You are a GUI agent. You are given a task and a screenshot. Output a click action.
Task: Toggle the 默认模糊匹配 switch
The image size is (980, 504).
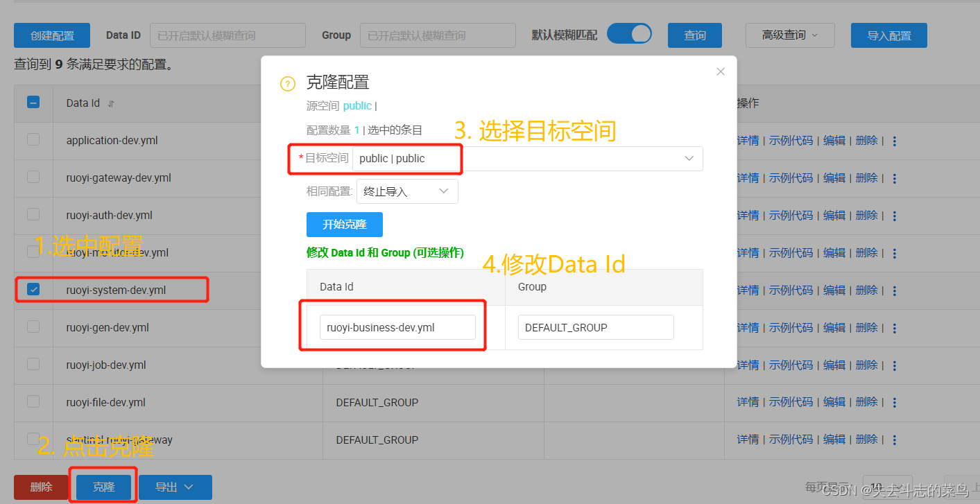[x=629, y=34]
